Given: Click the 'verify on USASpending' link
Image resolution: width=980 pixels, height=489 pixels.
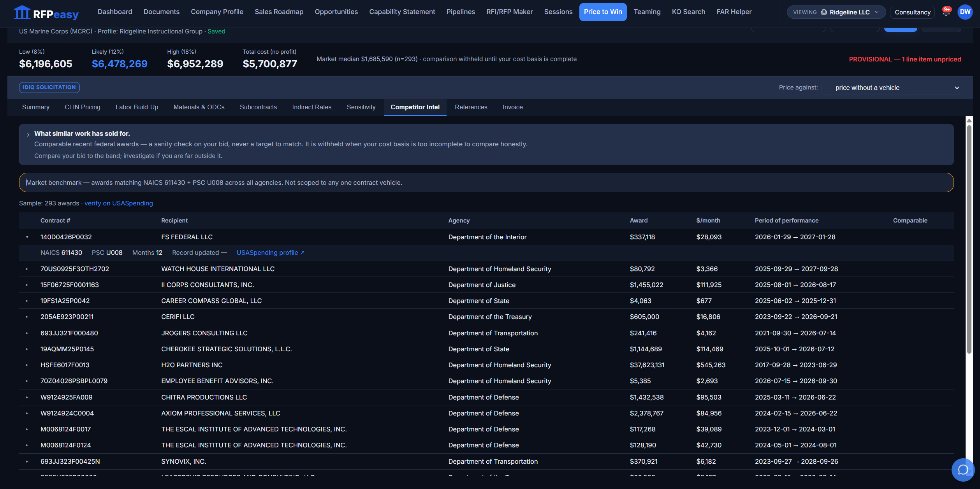Looking at the screenshot, I should coord(119,203).
